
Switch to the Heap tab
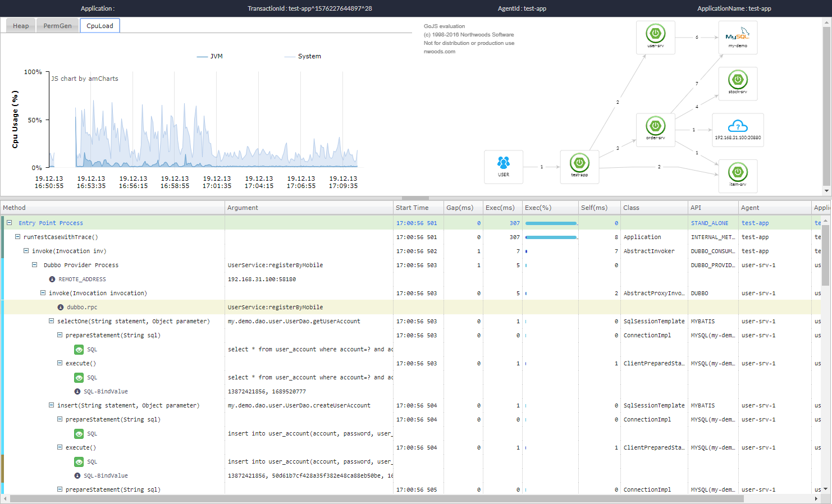[x=21, y=26]
